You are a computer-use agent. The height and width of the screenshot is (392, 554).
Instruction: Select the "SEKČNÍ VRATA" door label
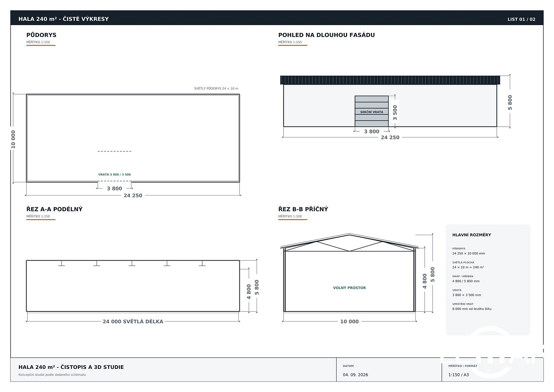point(371,112)
